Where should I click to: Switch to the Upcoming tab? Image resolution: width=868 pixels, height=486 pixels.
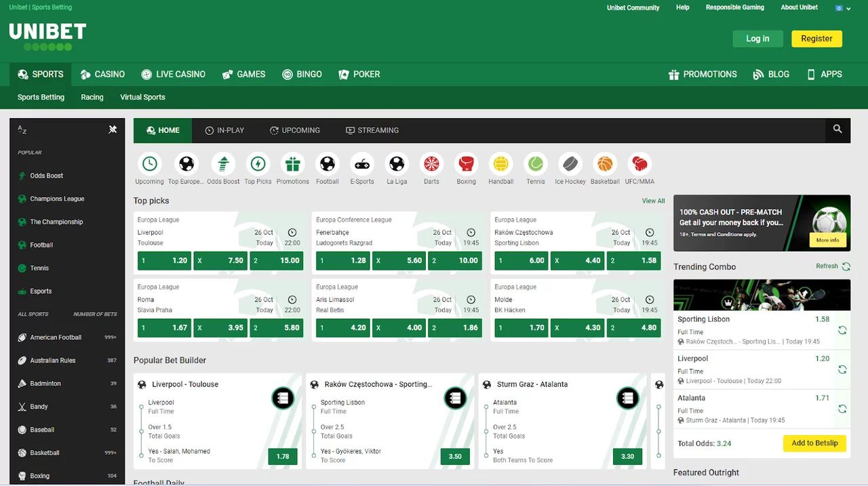295,130
